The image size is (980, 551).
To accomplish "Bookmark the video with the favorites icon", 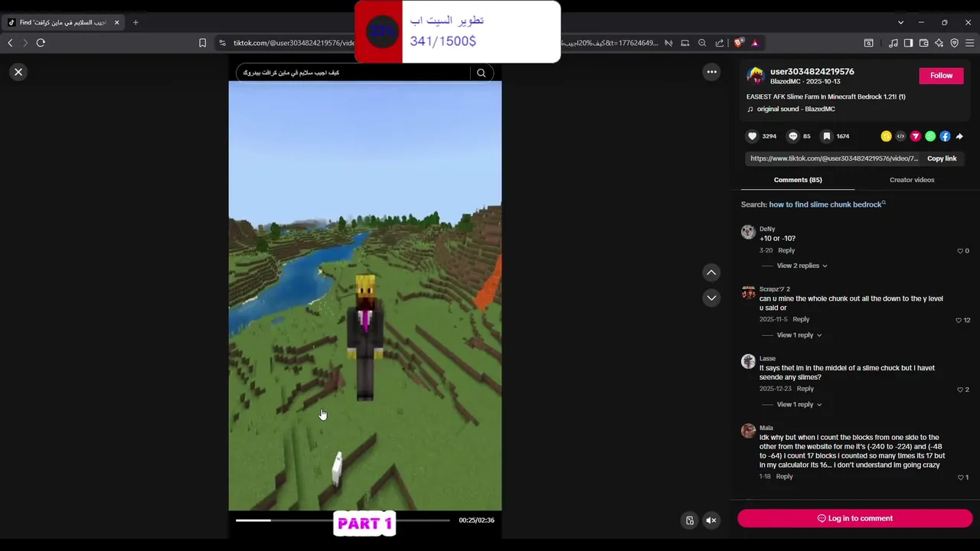I will click(x=827, y=136).
